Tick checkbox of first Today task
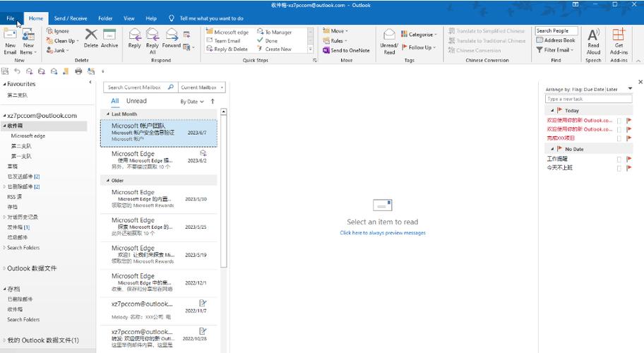Image resolution: width=644 pixels, height=353 pixels. pos(619,121)
